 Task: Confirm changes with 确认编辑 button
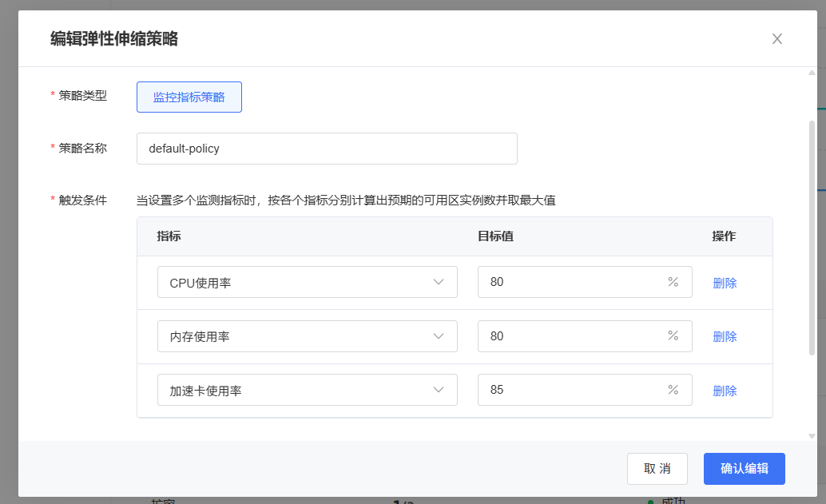pyautogui.click(x=744, y=469)
